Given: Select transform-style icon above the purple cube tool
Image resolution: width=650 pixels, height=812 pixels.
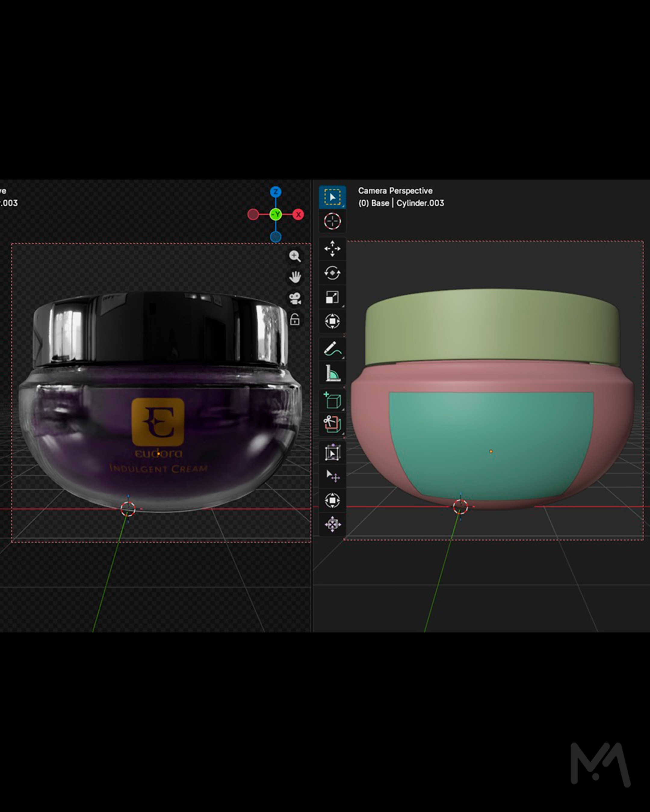Looking at the screenshot, I should click(x=332, y=500).
